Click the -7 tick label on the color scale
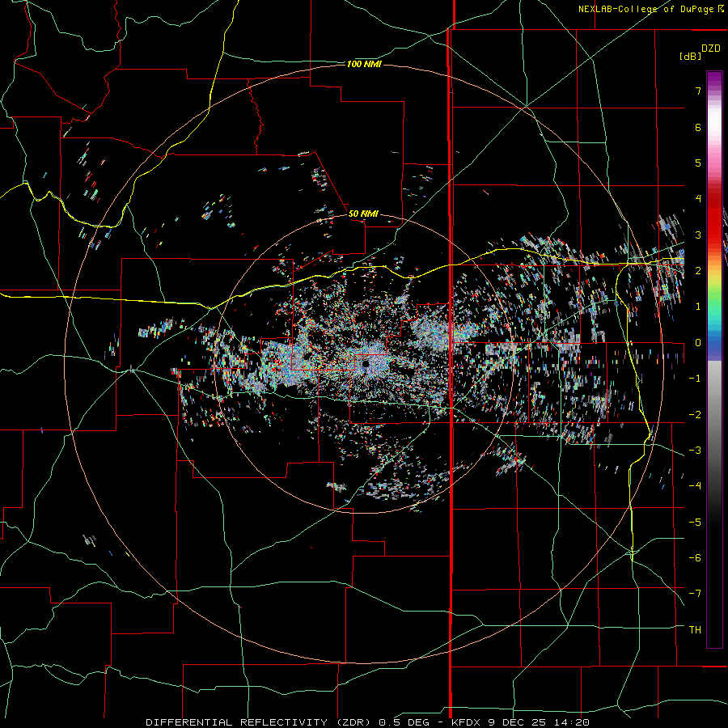 coord(695,594)
